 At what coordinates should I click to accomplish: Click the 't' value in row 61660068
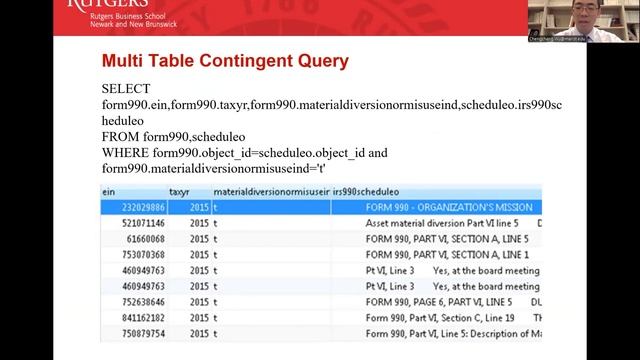[x=215, y=239]
